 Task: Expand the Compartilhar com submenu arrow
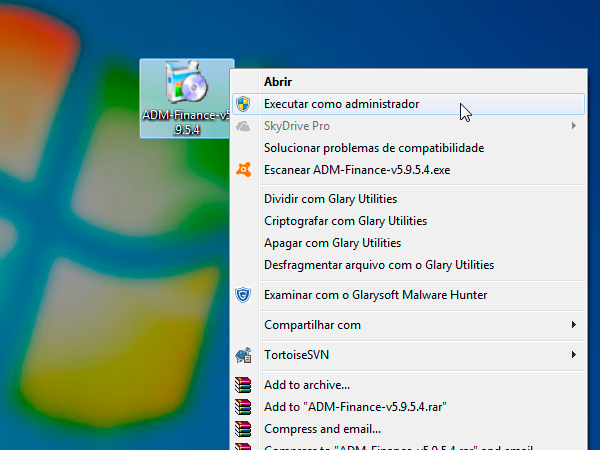[574, 325]
